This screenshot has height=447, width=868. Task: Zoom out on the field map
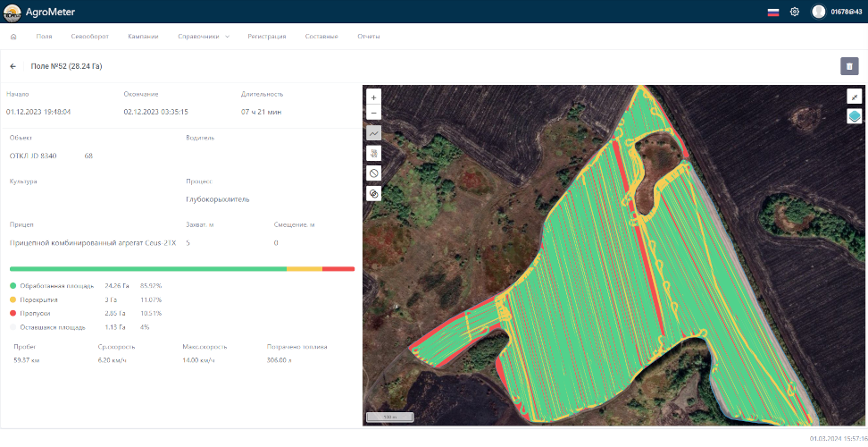(x=374, y=113)
